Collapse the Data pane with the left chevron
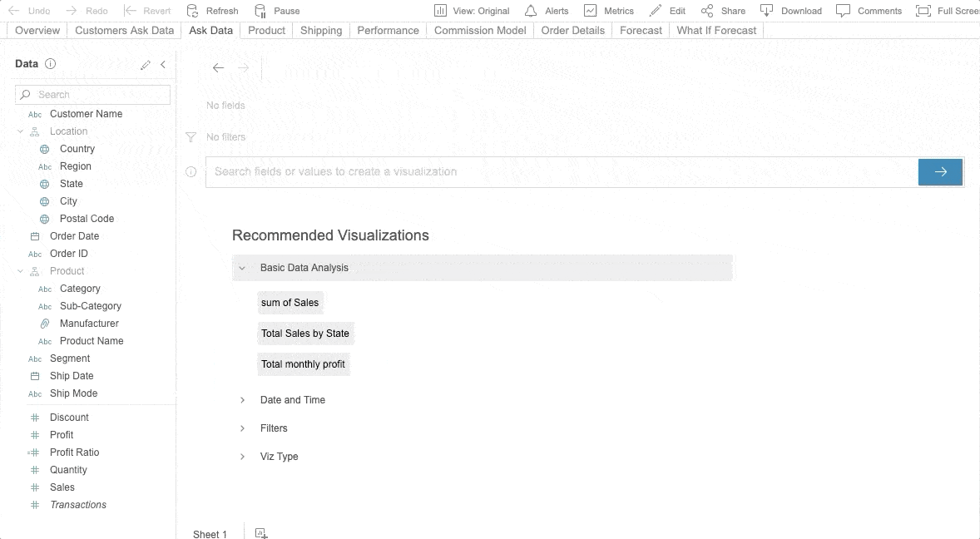This screenshot has height=539, width=980. [x=163, y=63]
